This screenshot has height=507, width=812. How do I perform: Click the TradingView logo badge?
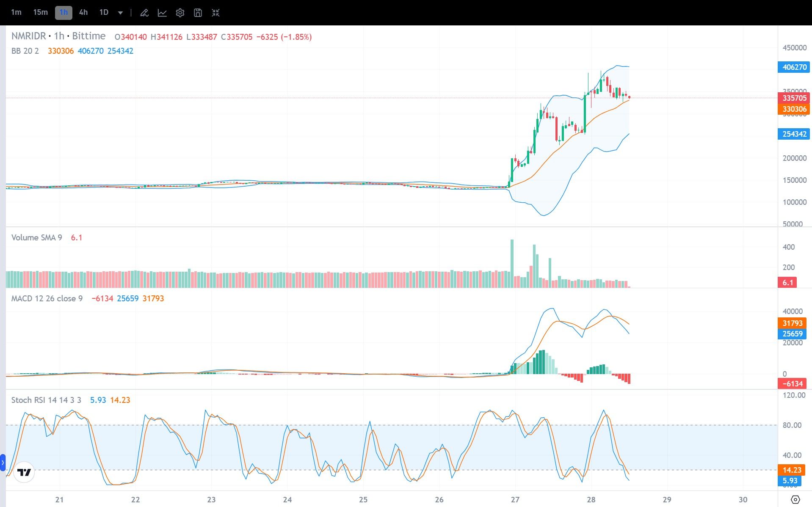coord(24,472)
